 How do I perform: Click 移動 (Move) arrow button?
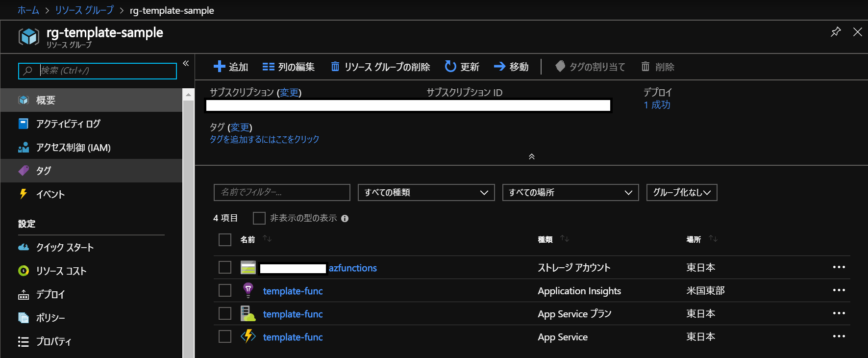511,67
